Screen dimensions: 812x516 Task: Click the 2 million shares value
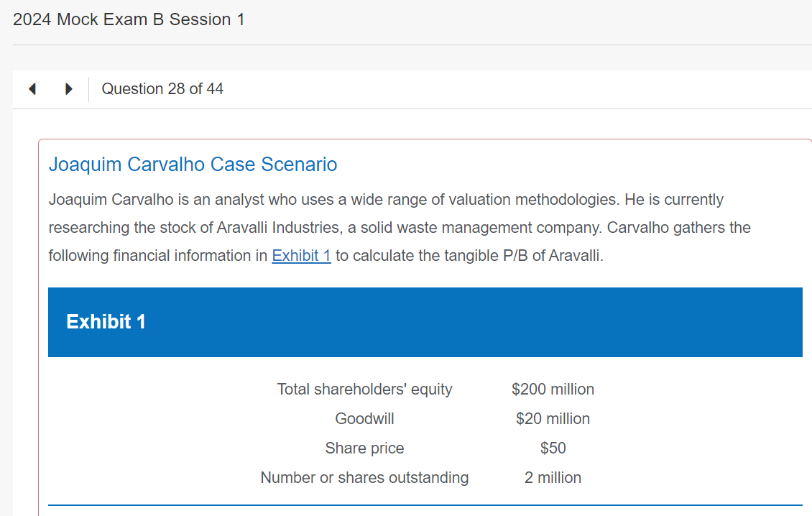553,478
